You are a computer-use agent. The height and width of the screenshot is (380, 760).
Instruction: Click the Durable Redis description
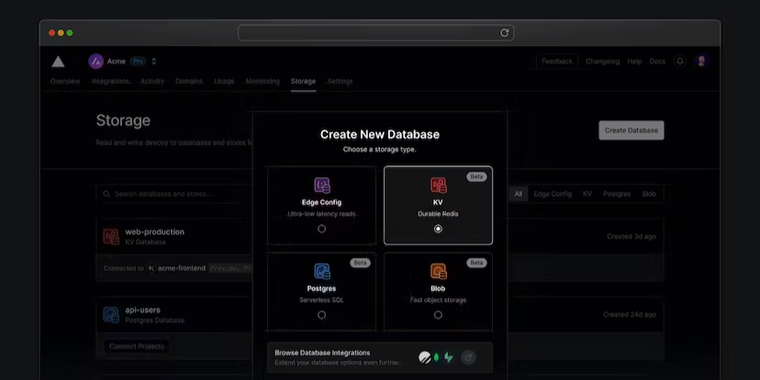click(x=438, y=214)
